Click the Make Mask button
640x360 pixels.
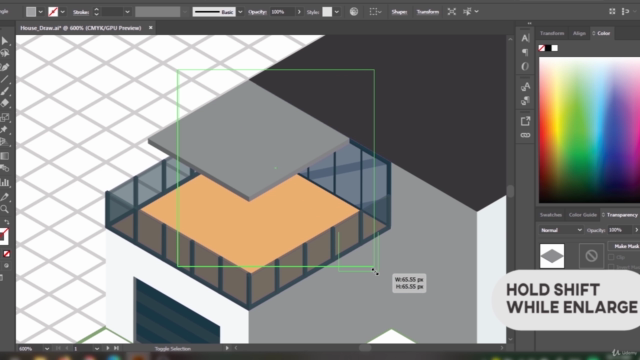(624, 246)
